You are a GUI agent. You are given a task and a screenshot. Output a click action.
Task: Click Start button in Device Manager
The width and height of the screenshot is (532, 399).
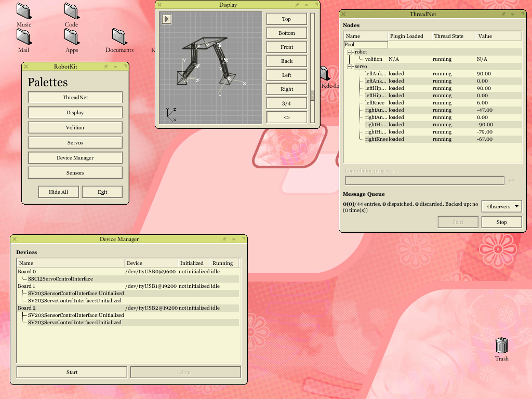[x=72, y=372]
